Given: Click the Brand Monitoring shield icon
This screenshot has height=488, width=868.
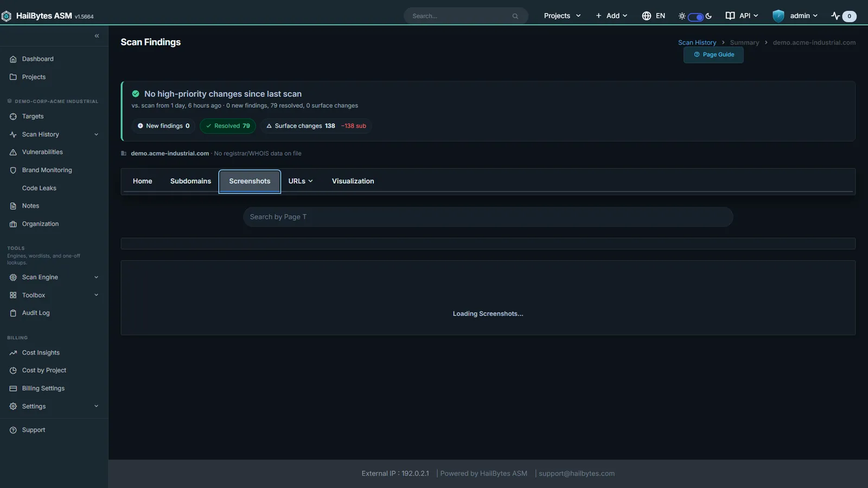Looking at the screenshot, I should tap(13, 170).
